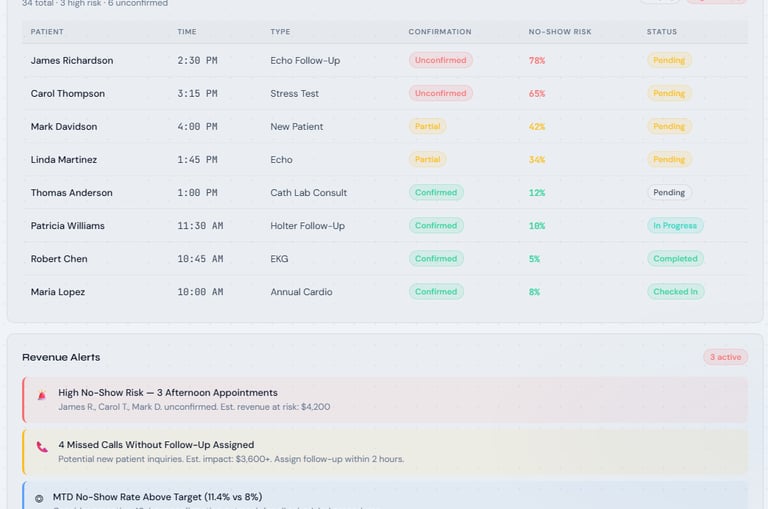
Task: Click Pending status for Mark Davidson
Action: [669, 126]
